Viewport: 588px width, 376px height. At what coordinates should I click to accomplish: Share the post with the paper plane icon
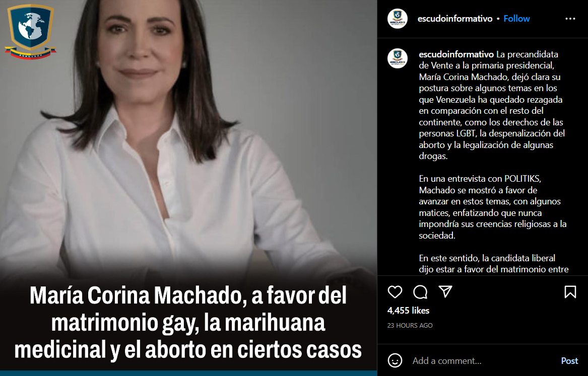click(445, 291)
